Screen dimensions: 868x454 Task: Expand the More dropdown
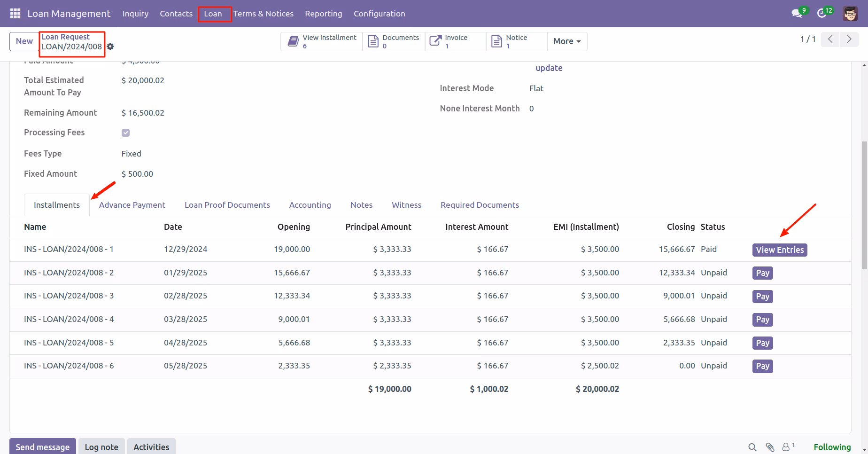(567, 41)
